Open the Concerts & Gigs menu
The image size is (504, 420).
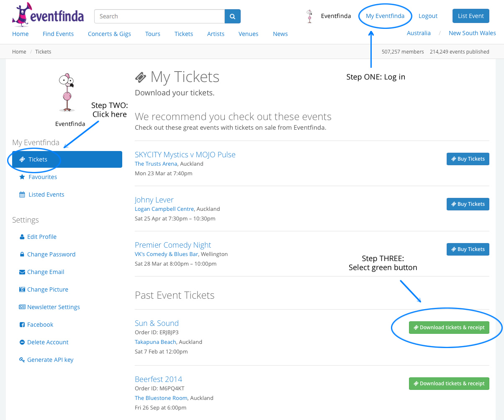click(x=109, y=34)
